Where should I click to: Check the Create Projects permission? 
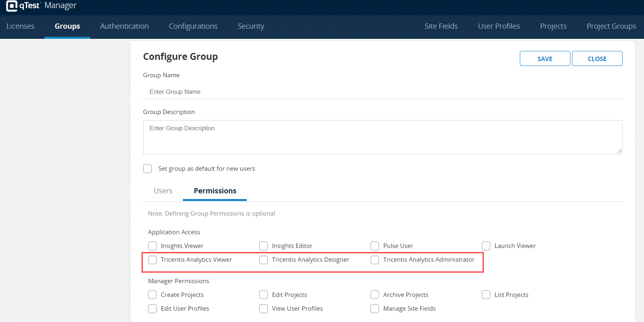(x=153, y=295)
